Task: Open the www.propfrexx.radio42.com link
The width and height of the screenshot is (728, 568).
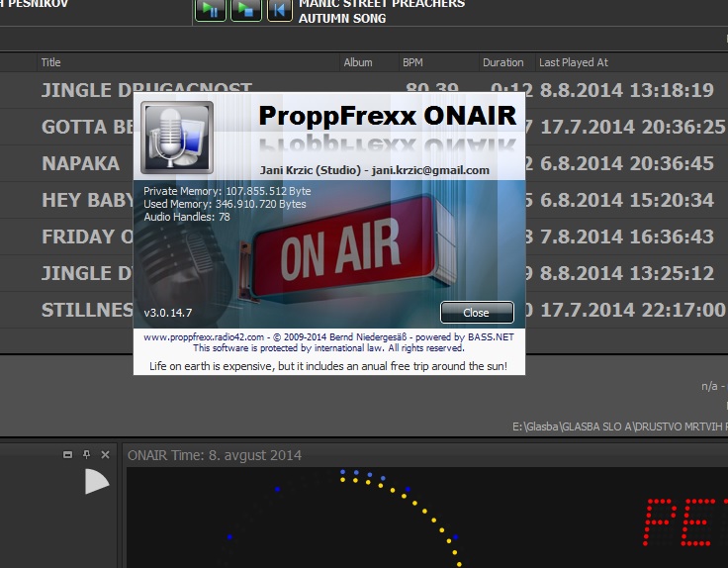Action: (204, 337)
